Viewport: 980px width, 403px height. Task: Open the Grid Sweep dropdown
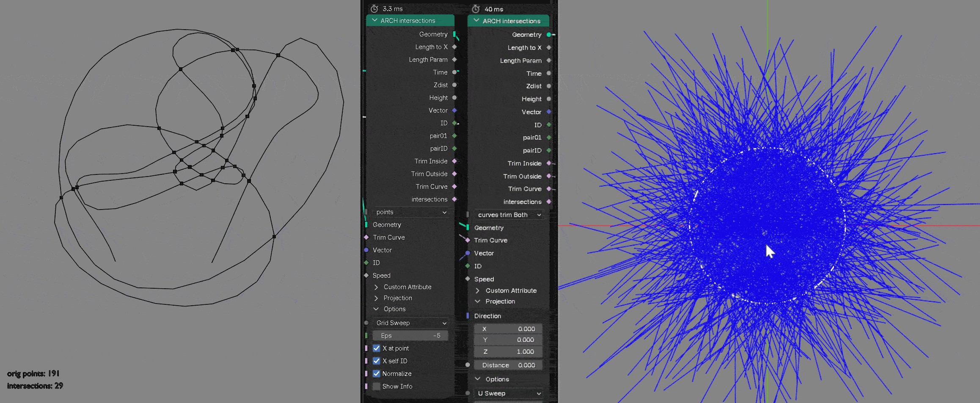410,323
